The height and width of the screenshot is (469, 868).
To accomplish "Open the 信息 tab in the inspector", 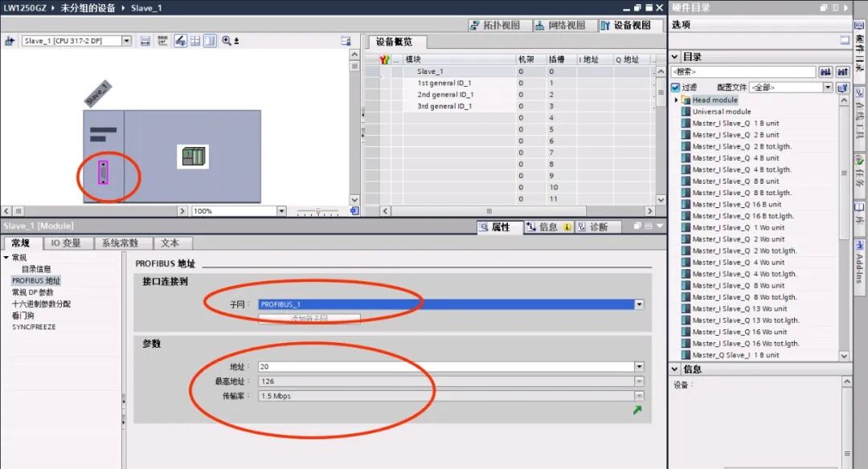I will click(x=548, y=226).
